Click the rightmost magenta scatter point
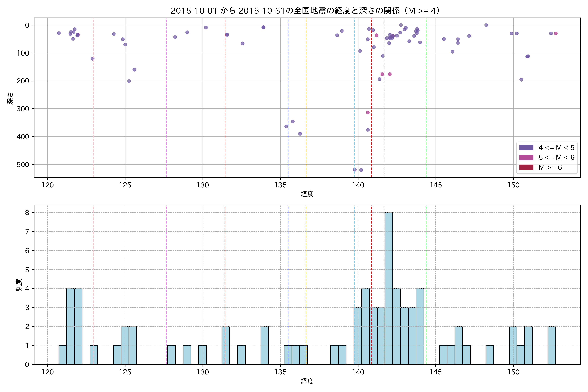This screenshot has width=588, height=392. [556, 33]
